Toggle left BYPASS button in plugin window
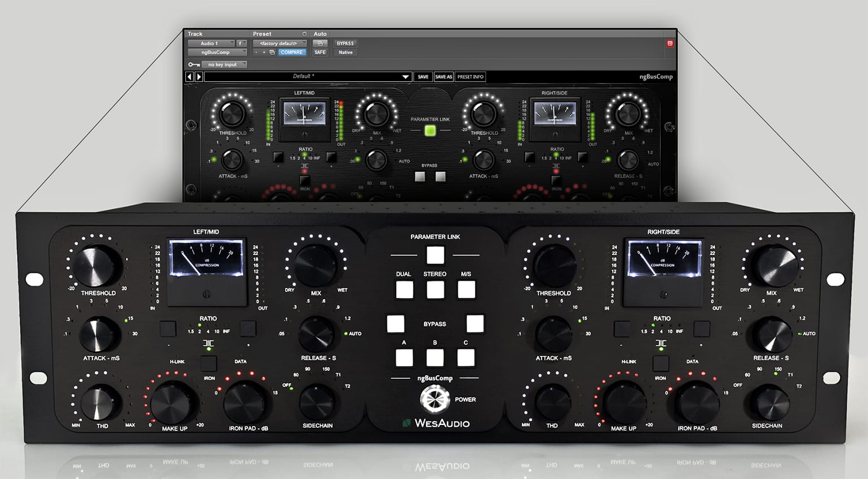The height and width of the screenshot is (479, 868). [x=420, y=176]
